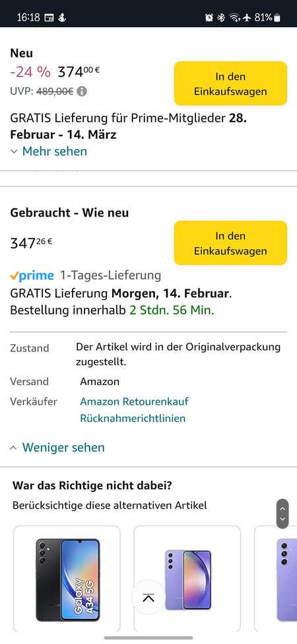Tap the chevron beside Mehr sehen
The image size is (297, 644).
[x=14, y=151]
